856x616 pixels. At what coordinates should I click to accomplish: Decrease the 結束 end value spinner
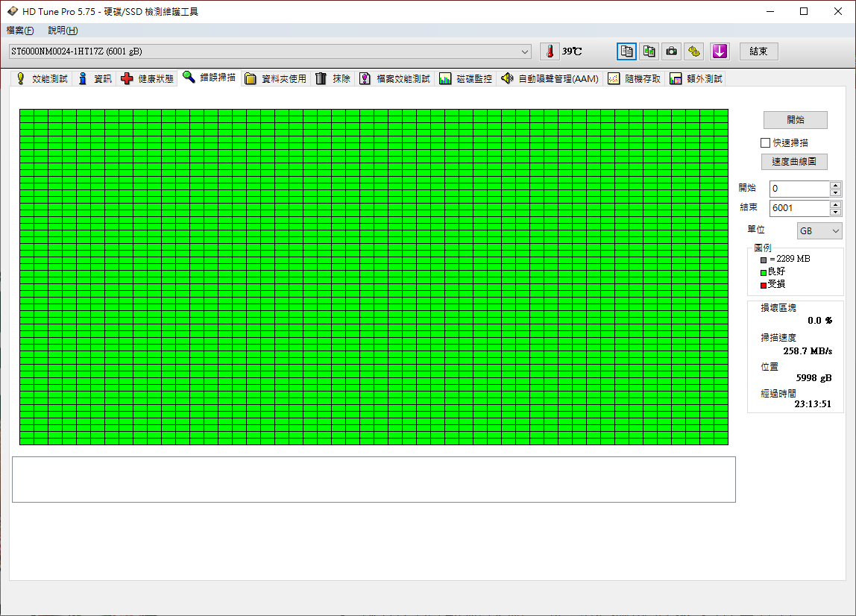click(835, 213)
